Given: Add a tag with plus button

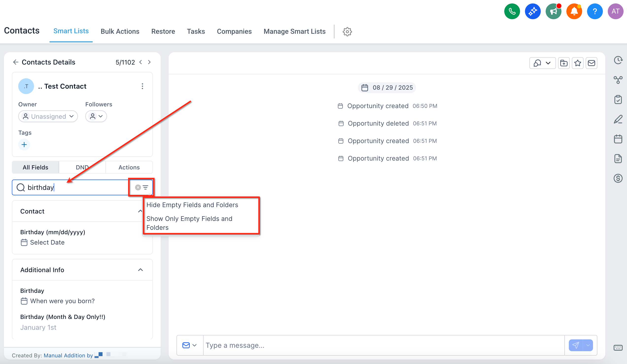Looking at the screenshot, I should (x=24, y=145).
